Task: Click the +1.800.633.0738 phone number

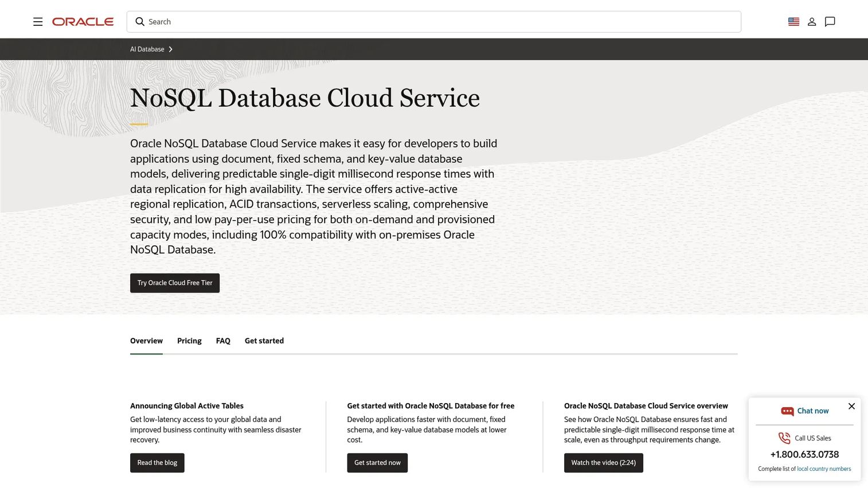Action: coord(804,454)
